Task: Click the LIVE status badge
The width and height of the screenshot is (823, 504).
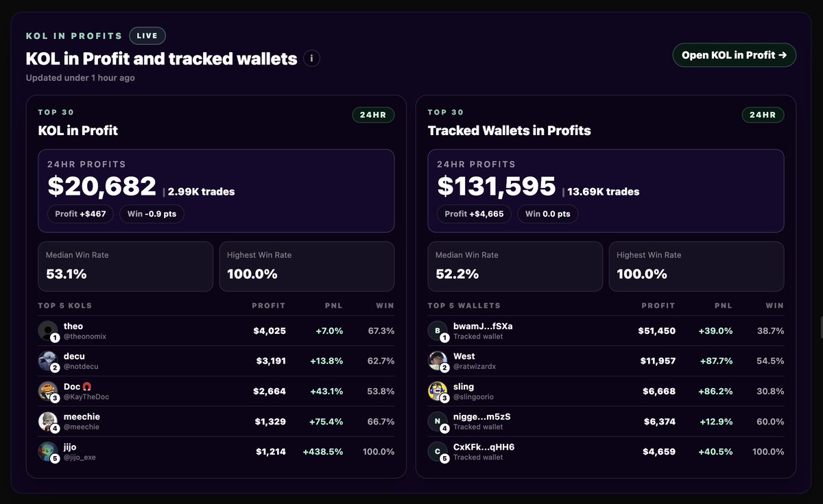Action: 147,36
